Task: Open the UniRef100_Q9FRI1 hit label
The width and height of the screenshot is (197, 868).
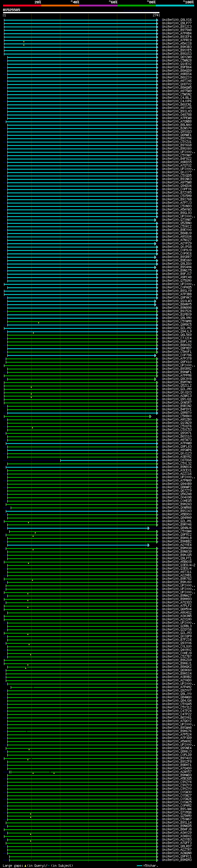Action: pos(176,857)
